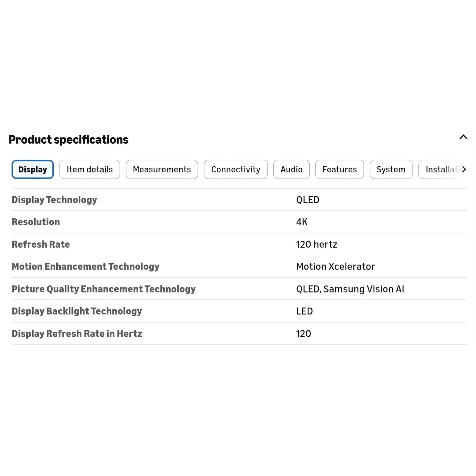Click the Picture Quality Enhancement Technology label
This screenshot has height=476, width=476.
tap(104, 289)
